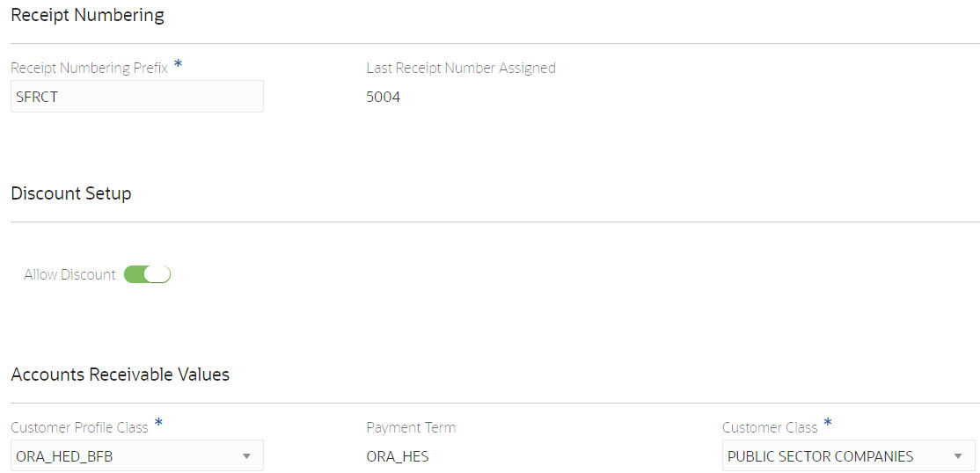This screenshot has width=980, height=473.
Task: Click the Receipt Numbering Prefix input field
Action: click(x=136, y=97)
